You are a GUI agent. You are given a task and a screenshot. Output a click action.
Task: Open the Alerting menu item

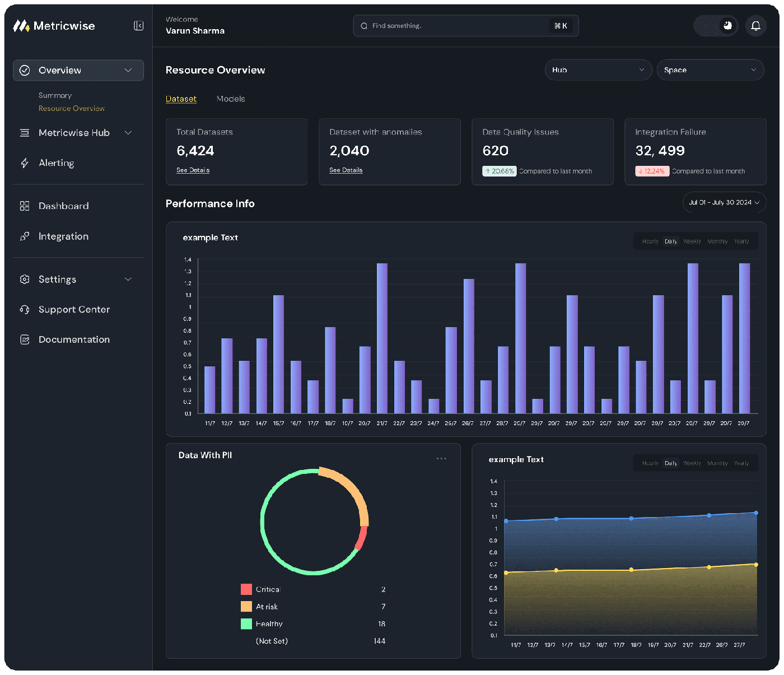click(56, 163)
